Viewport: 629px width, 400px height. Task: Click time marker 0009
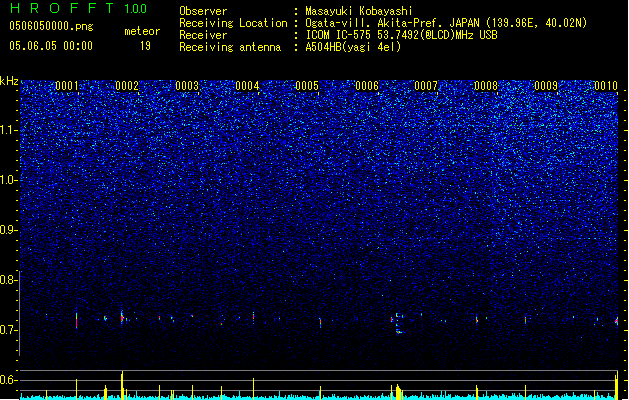[546, 85]
